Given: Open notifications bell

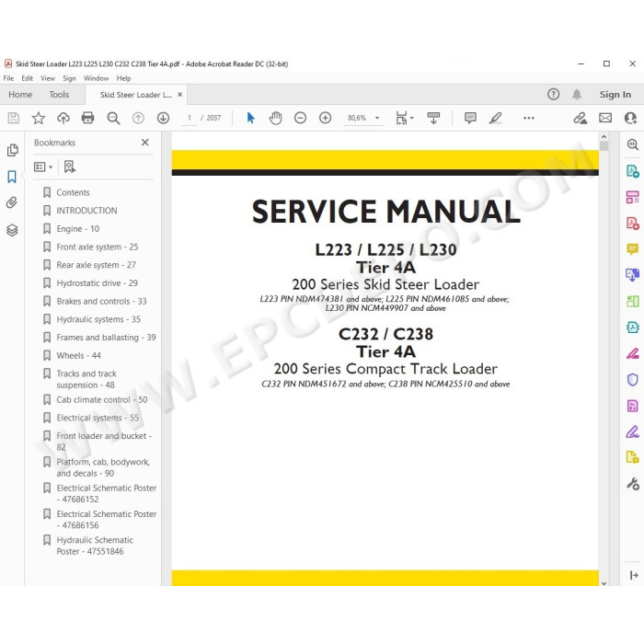Looking at the screenshot, I should pos(577,94).
